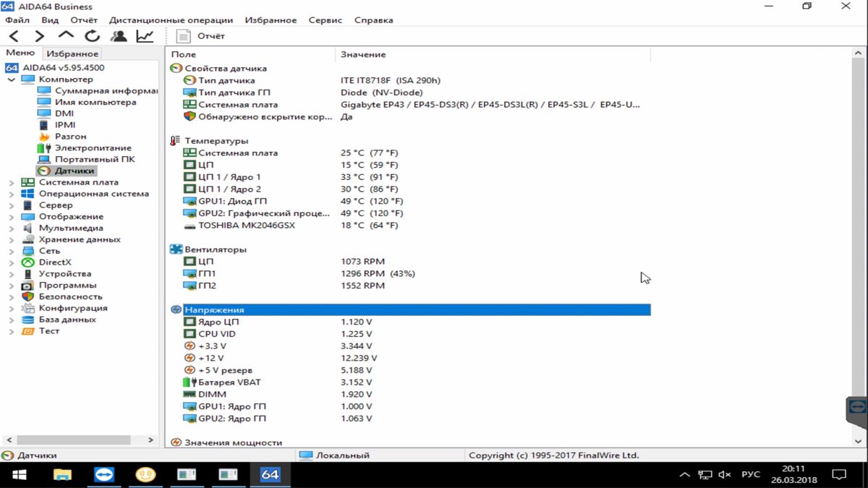
Task: Select the DIMM voltage row
Action: point(409,395)
